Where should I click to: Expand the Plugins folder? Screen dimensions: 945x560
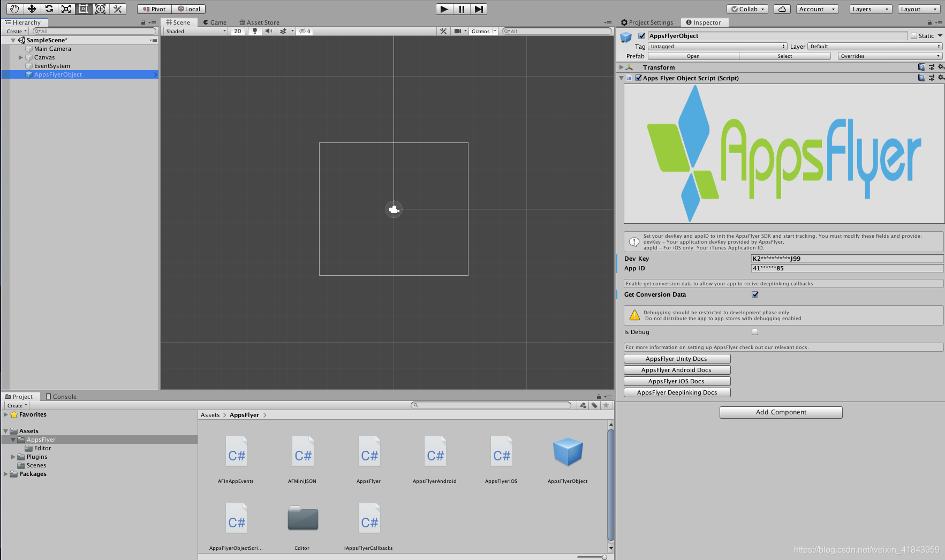pyautogui.click(x=13, y=457)
